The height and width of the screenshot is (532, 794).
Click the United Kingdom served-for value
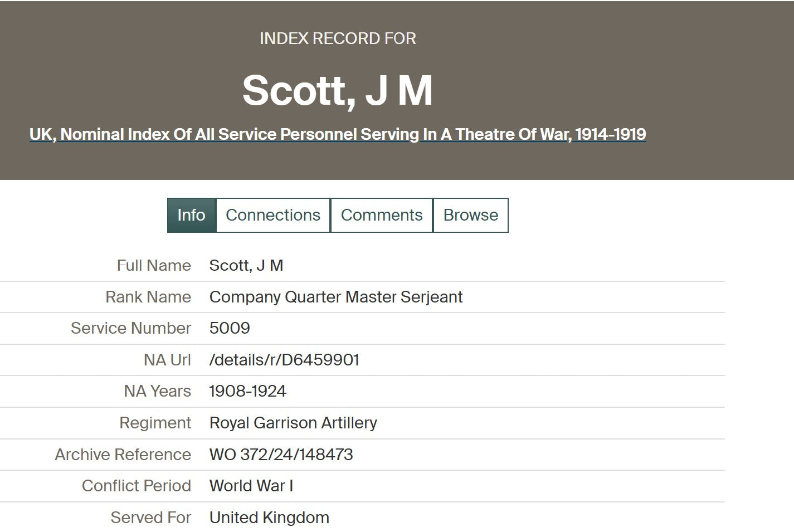269,518
